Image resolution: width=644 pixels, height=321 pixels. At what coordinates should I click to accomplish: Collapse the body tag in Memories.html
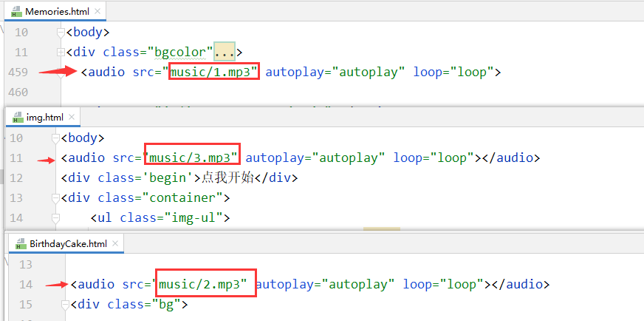click(61, 32)
